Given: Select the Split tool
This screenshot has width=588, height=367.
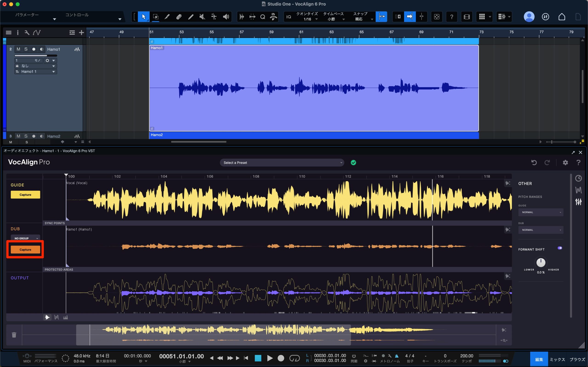Looking at the screenshot, I should (x=167, y=17).
